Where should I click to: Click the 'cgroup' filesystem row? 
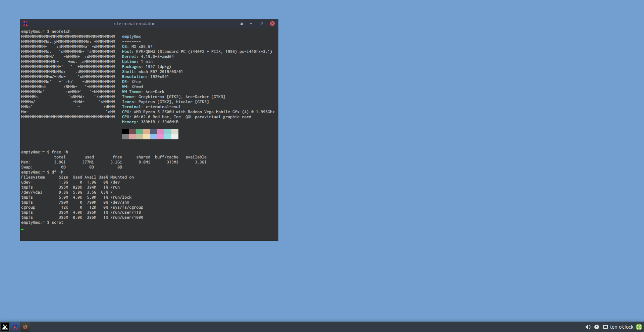click(x=82, y=207)
